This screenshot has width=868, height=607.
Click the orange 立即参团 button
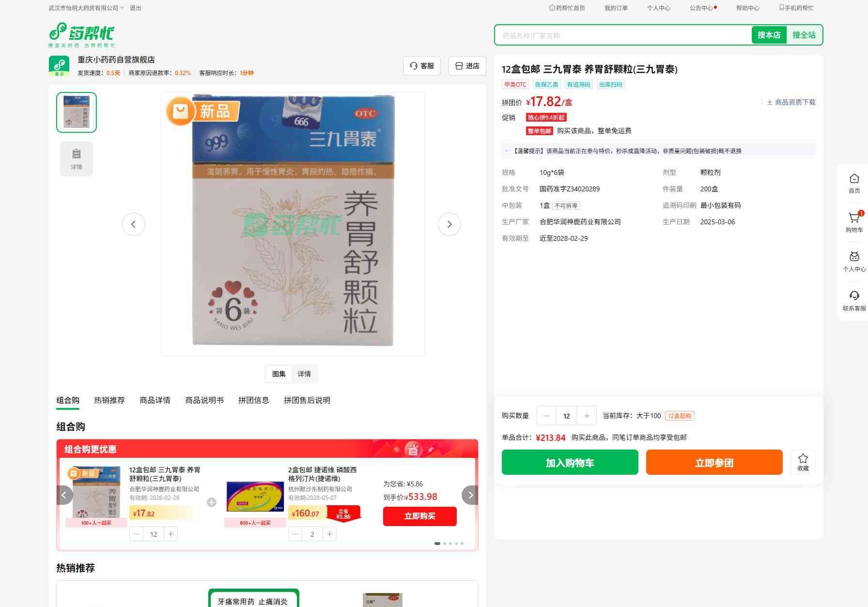[x=714, y=463]
